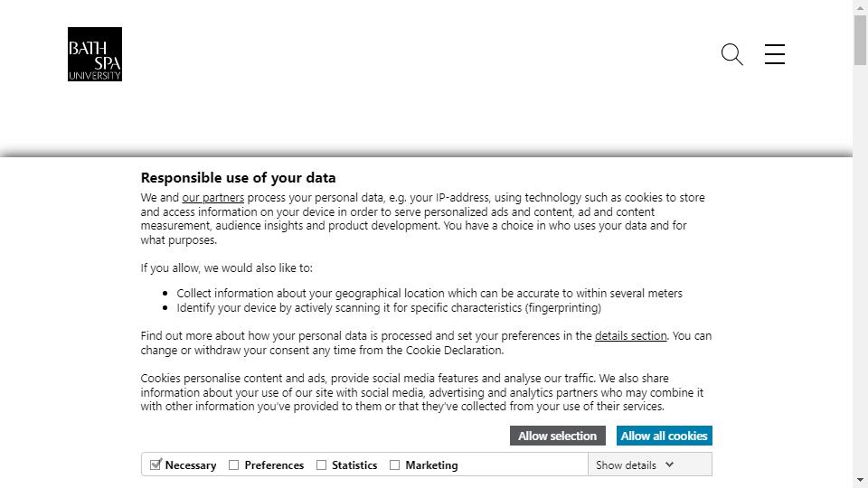This screenshot has height=488, width=868.
Task: Select the Preferences label text
Action: coord(274,465)
